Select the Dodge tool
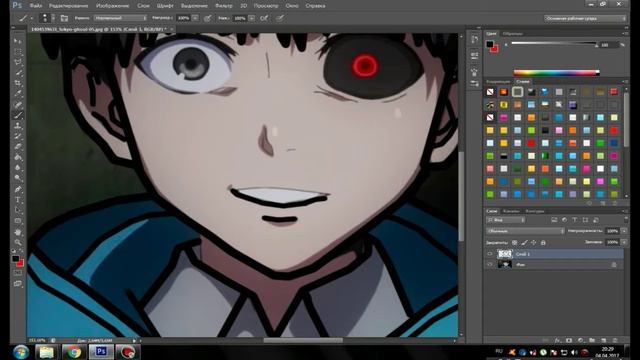 click(x=18, y=178)
